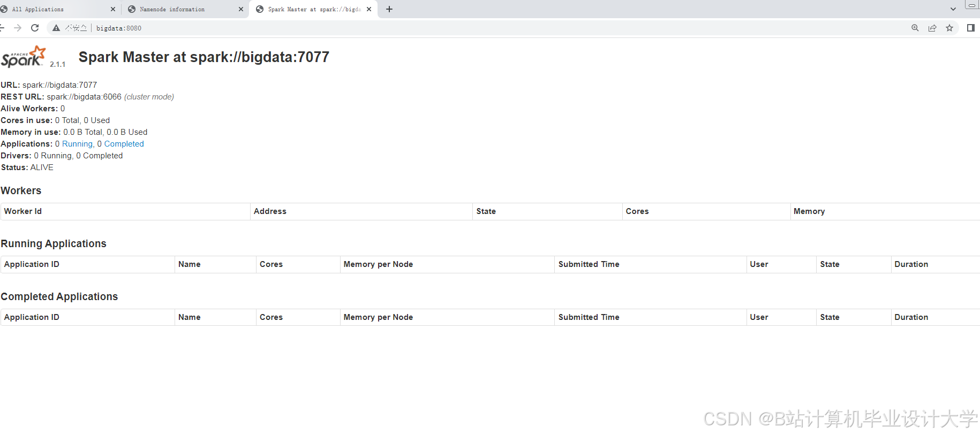Open the browser side panel icon
This screenshot has height=436, width=980.
pos(971,28)
